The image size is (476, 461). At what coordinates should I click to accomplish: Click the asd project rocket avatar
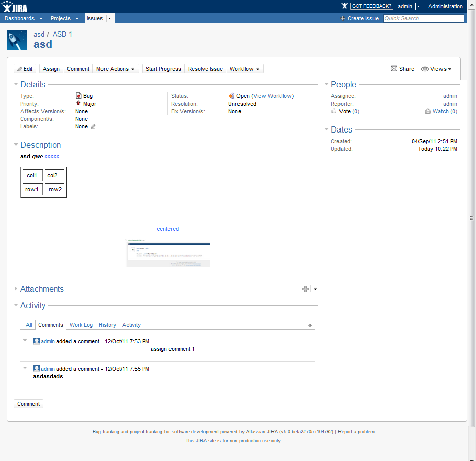click(x=17, y=40)
